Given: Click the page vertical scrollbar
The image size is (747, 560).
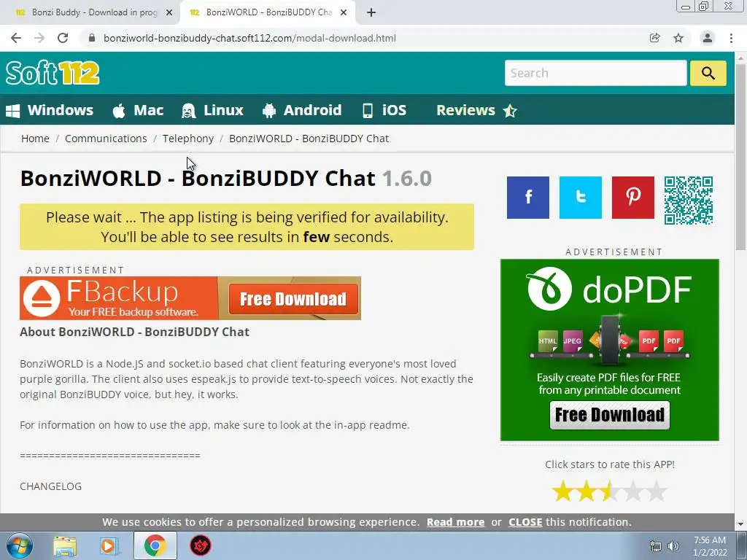Looking at the screenshot, I should pos(741,157).
